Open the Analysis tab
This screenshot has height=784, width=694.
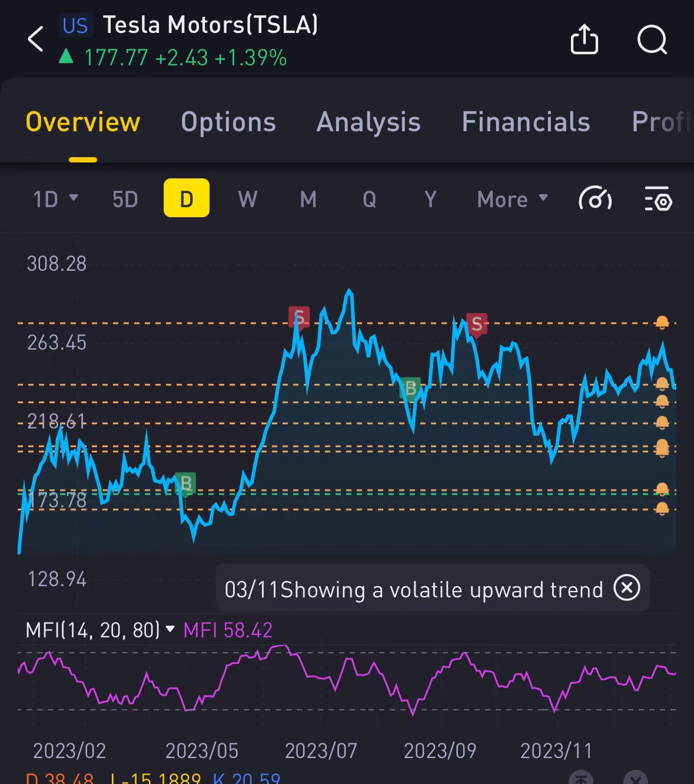click(368, 122)
